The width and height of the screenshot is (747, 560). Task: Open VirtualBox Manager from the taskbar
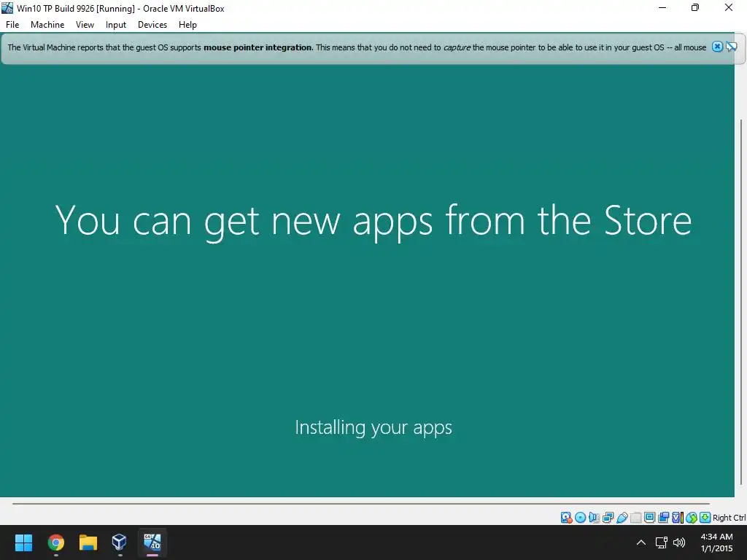119,542
